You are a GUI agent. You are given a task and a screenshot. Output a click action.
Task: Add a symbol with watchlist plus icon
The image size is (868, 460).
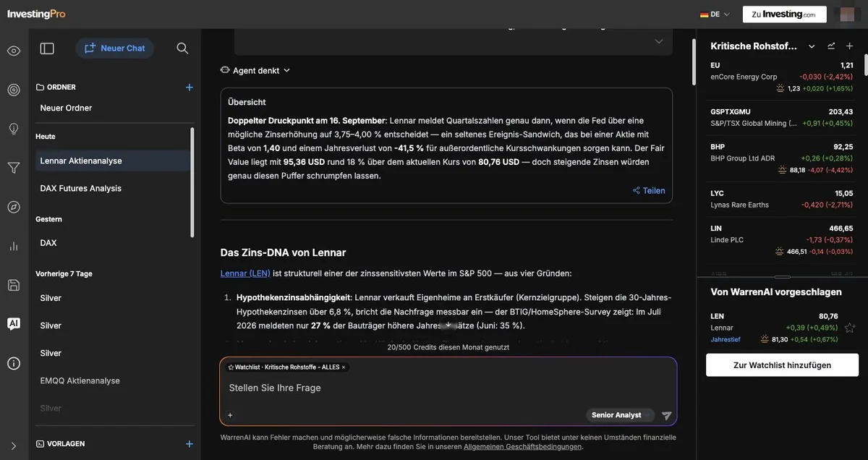(x=850, y=46)
